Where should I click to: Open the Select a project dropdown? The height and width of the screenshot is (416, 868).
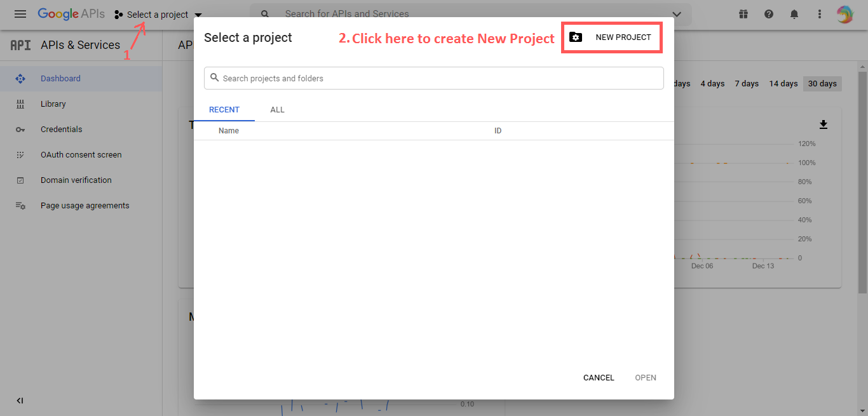[158, 14]
